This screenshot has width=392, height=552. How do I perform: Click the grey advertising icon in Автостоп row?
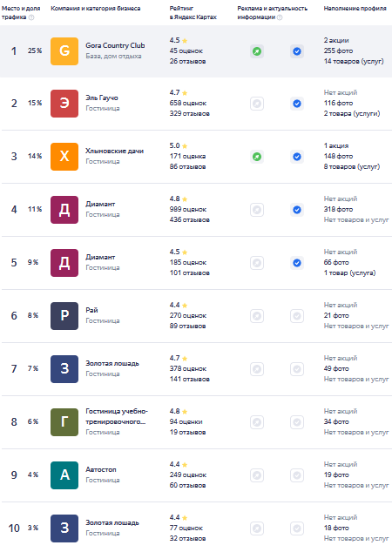(x=257, y=475)
